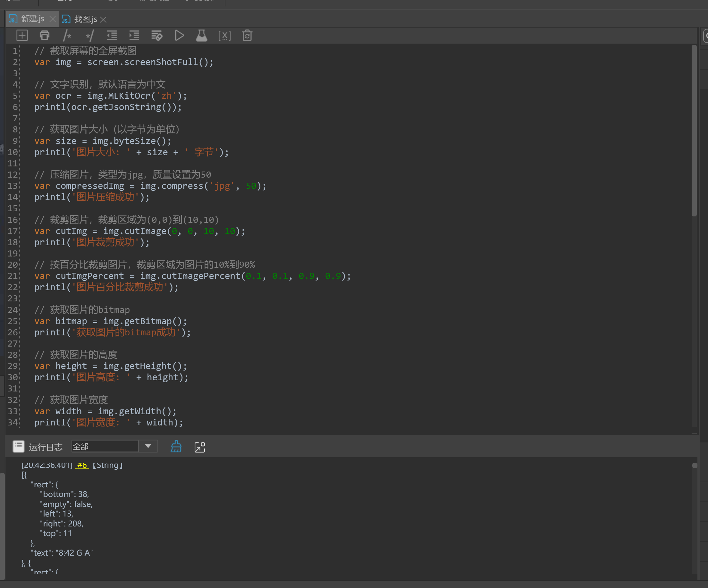The height and width of the screenshot is (588, 708).
Task: Click the log line '"text": "8:42 G A"'
Action: pos(62,553)
